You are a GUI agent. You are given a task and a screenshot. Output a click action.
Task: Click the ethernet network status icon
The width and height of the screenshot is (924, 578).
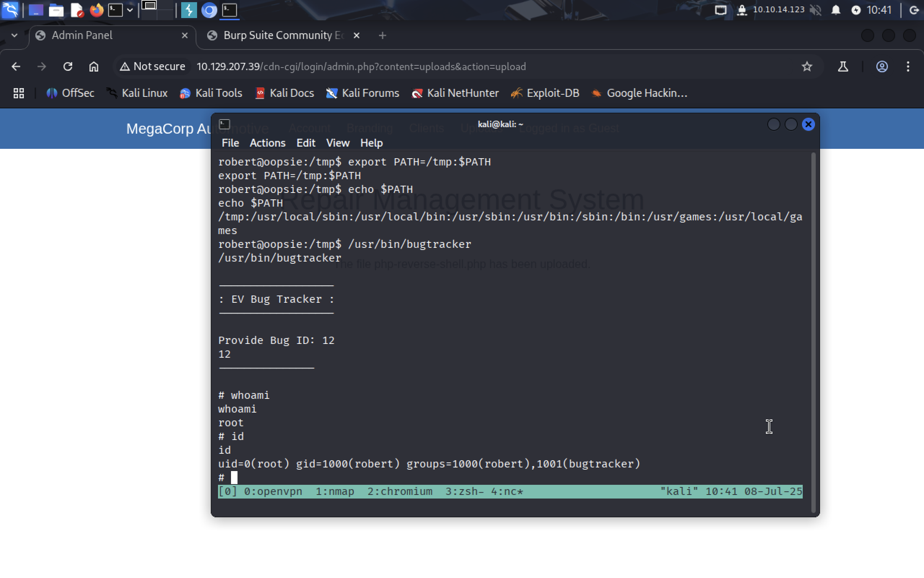(x=720, y=10)
